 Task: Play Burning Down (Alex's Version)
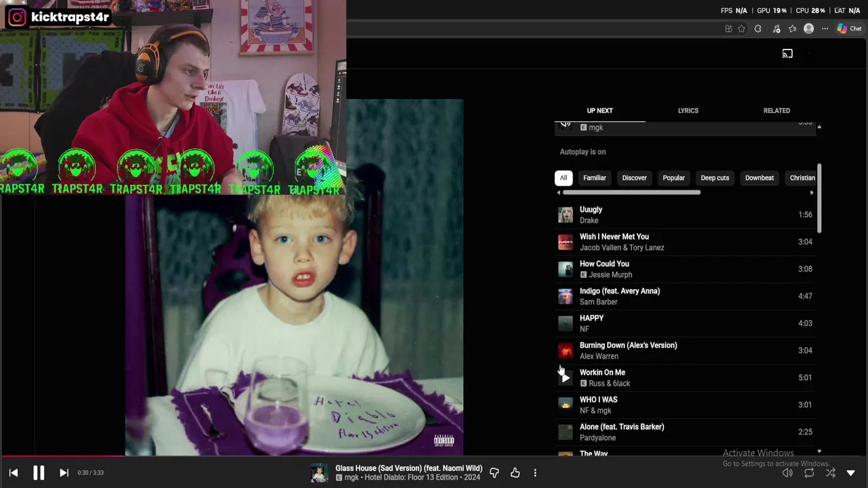click(685, 350)
